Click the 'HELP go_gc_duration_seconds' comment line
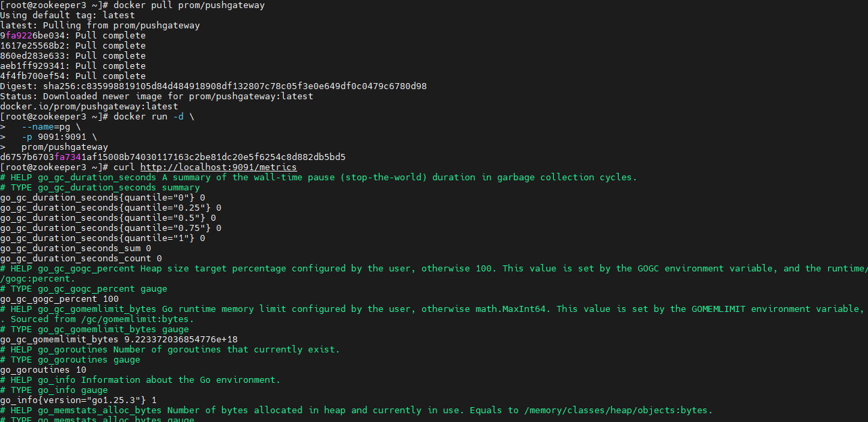868x422 pixels. pos(318,178)
